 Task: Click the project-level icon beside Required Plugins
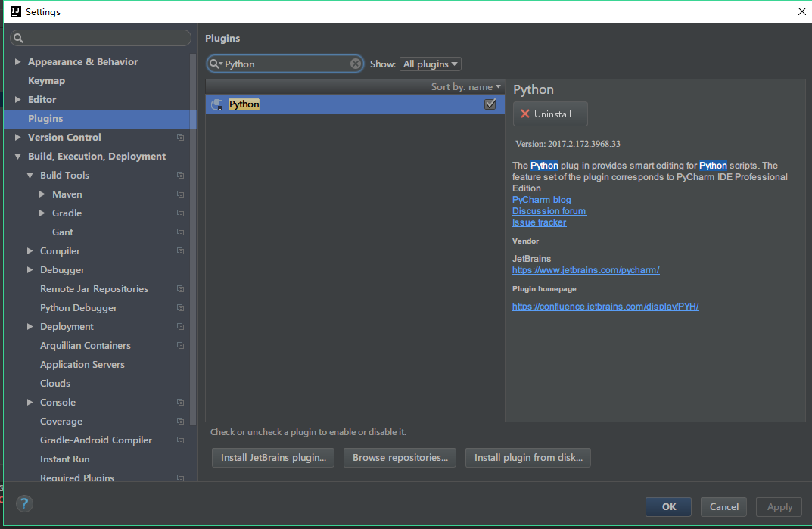[180, 478]
